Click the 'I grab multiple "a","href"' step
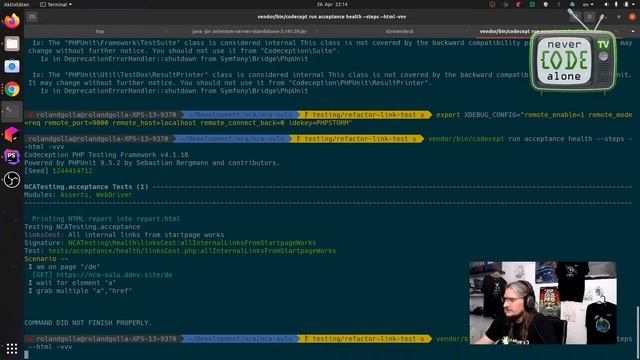The image size is (640, 360). pyautogui.click(x=80, y=291)
